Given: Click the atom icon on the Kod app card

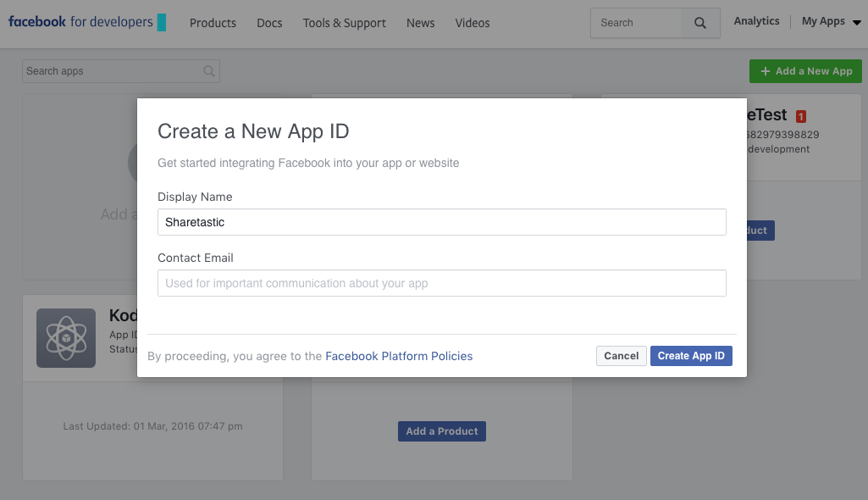Looking at the screenshot, I should [x=65, y=337].
